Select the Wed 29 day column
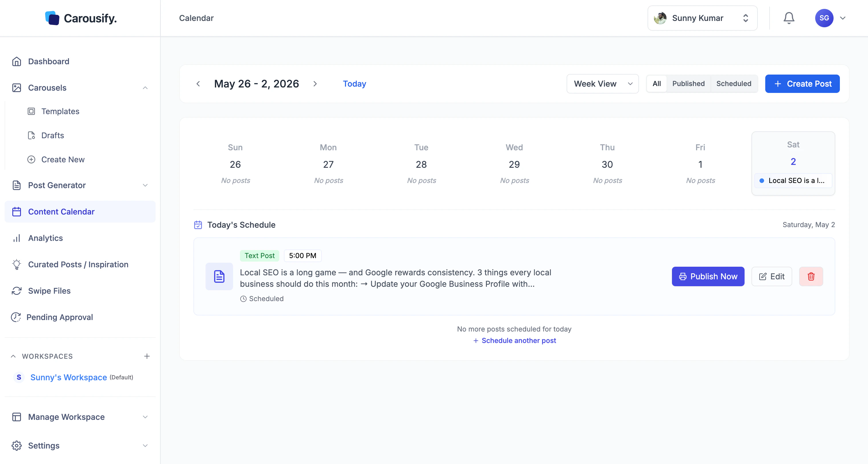The width and height of the screenshot is (868, 464). pyautogui.click(x=514, y=164)
